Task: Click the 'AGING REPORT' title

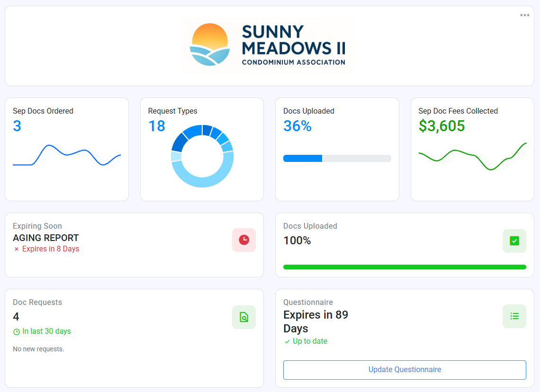Action: pyautogui.click(x=46, y=238)
